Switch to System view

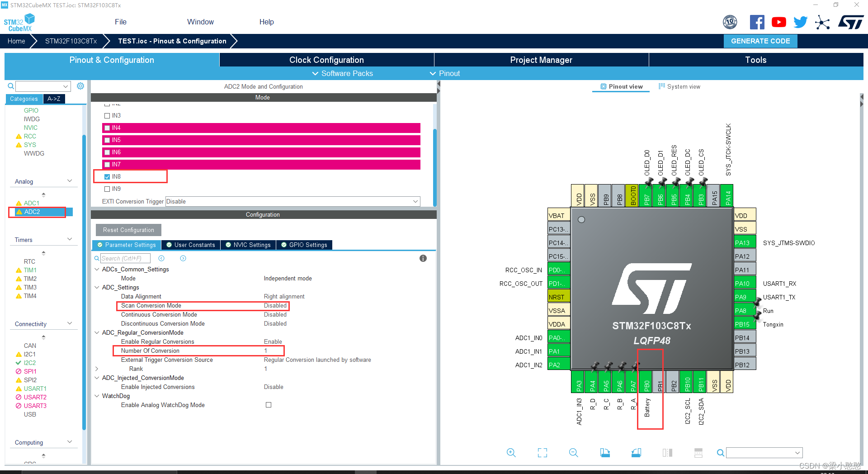pyautogui.click(x=679, y=86)
